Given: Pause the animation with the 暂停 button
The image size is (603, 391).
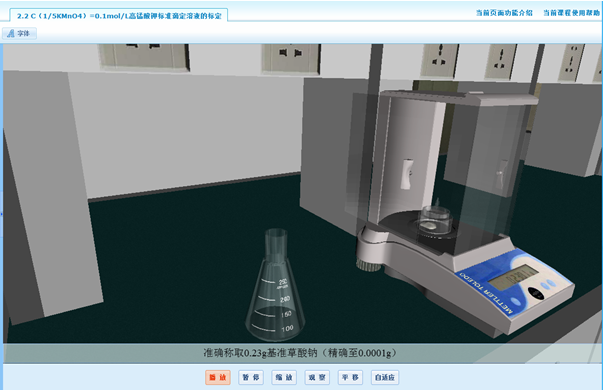Looking at the screenshot, I should click(251, 378).
